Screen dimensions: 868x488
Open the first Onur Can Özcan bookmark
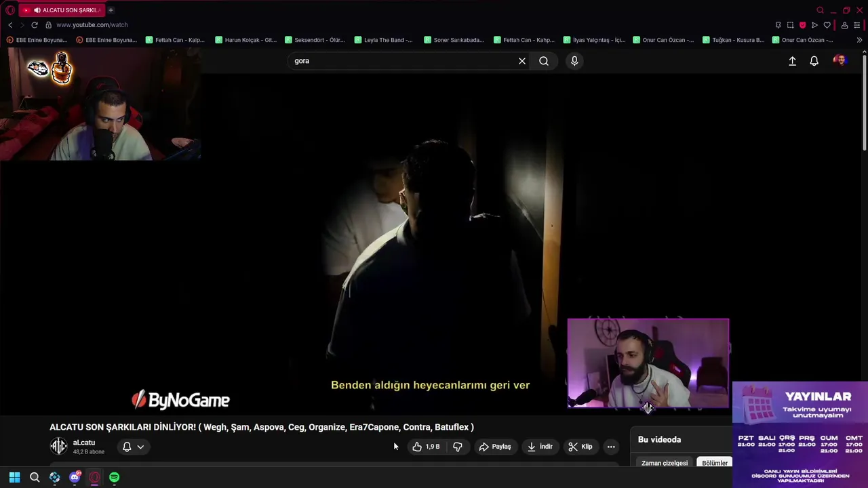point(663,40)
